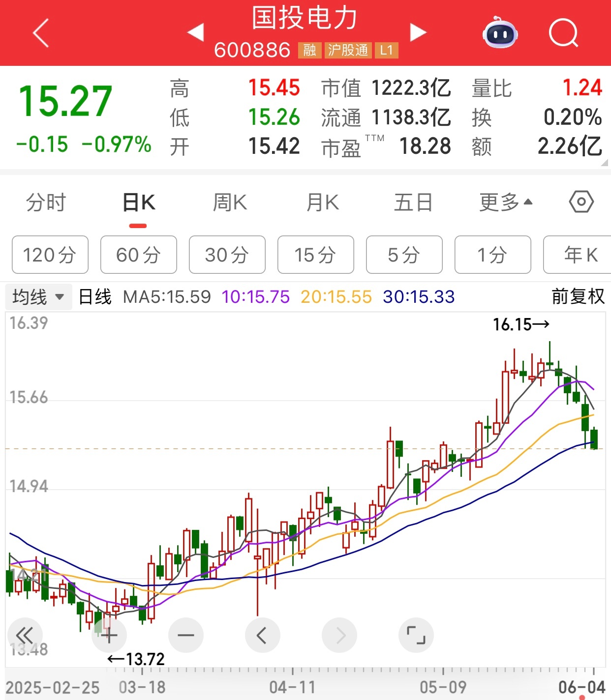The width and height of the screenshot is (611, 700).
Task: Tap the high price 15.45
Action: [274, 88]
